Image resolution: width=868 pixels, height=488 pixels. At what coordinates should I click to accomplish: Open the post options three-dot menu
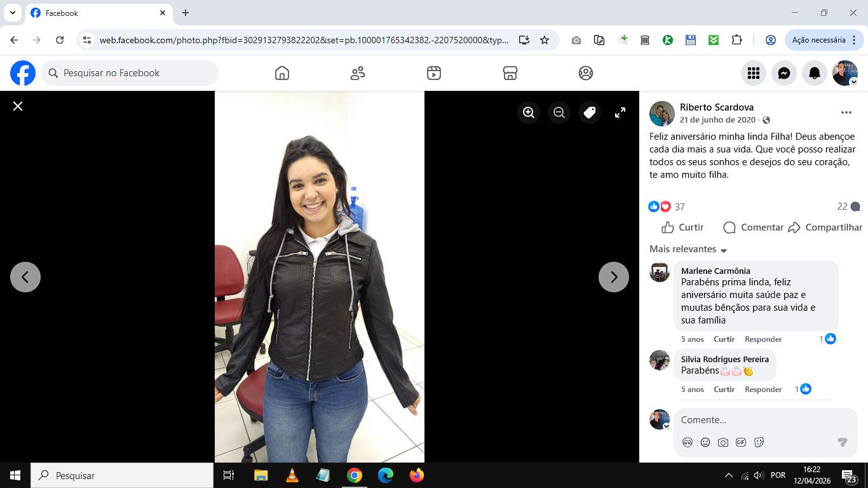pyautogui.click(x=846, y=112)
